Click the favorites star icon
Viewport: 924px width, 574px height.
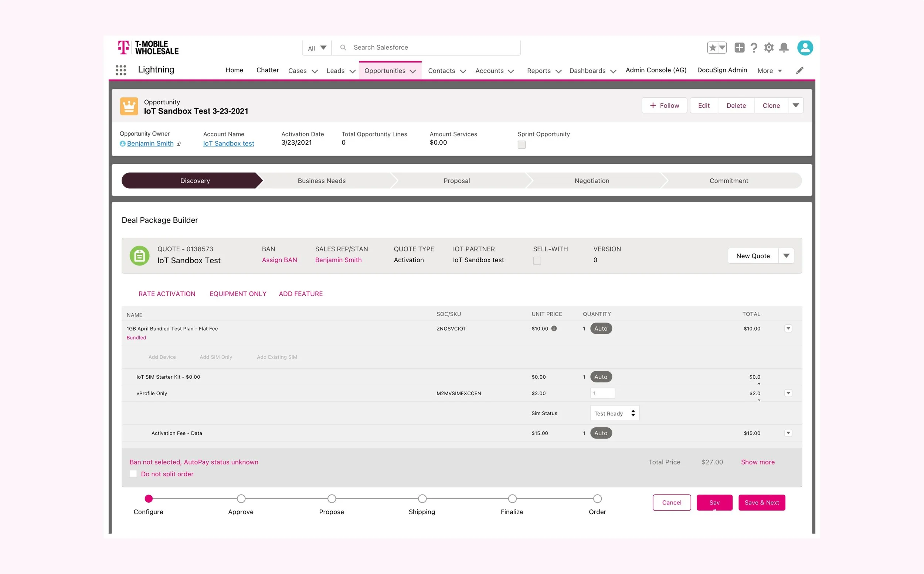coord(712,47)
